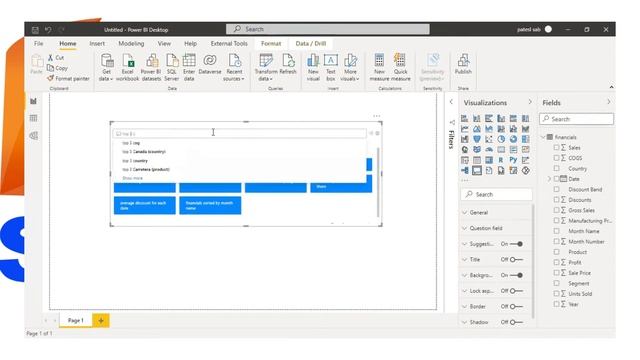Click Show more in Q&A suggestions list
The height and width of the screenshot is (360, 640).
coord(132,178)
